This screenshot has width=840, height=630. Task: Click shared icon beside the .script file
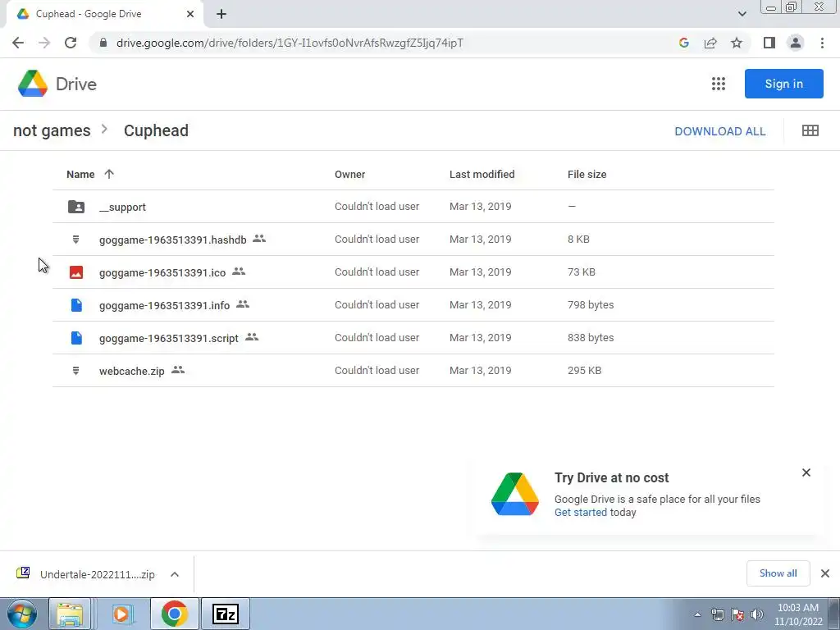(252, 337)
